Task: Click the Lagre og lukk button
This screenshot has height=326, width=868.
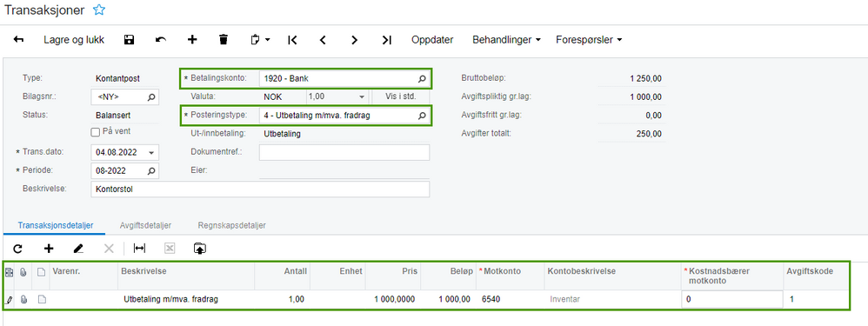Action: [x=74, y=39]
